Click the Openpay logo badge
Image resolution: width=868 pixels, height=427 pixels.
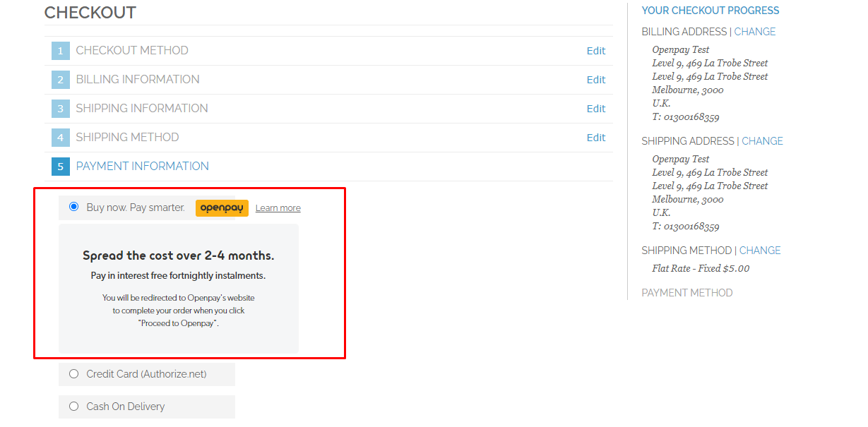pyautogui.click(x=222, y=208)
